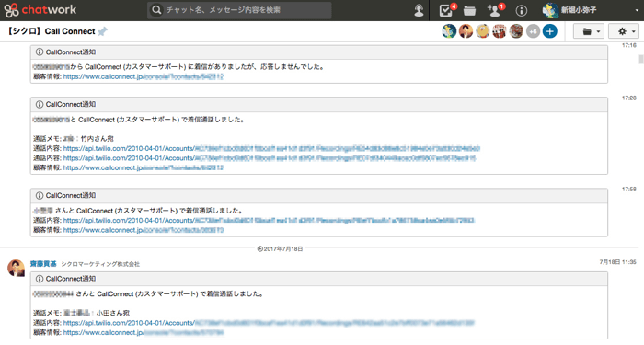Click the profile avatar beside 新堀小弥子

(x=549, y=10)
